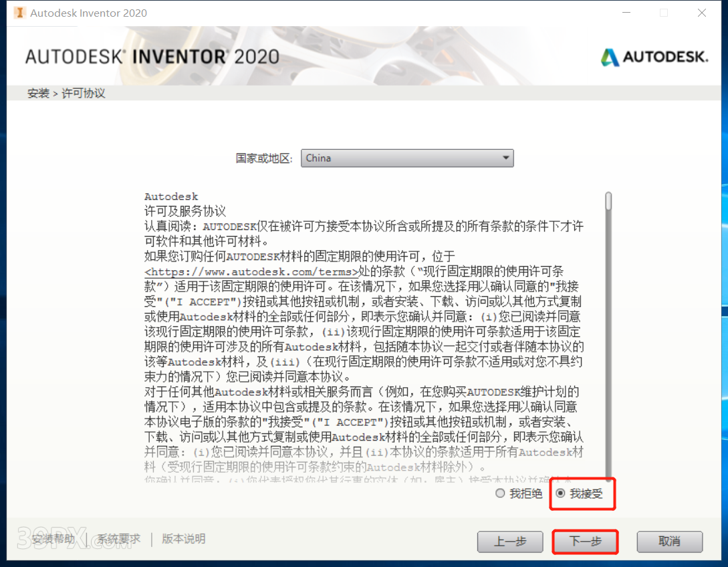Click the AUTODESK INVENTOR 2020 header title
Image resolution: width=728 pixels, height=567 pixels.
(x=152, y=57)
